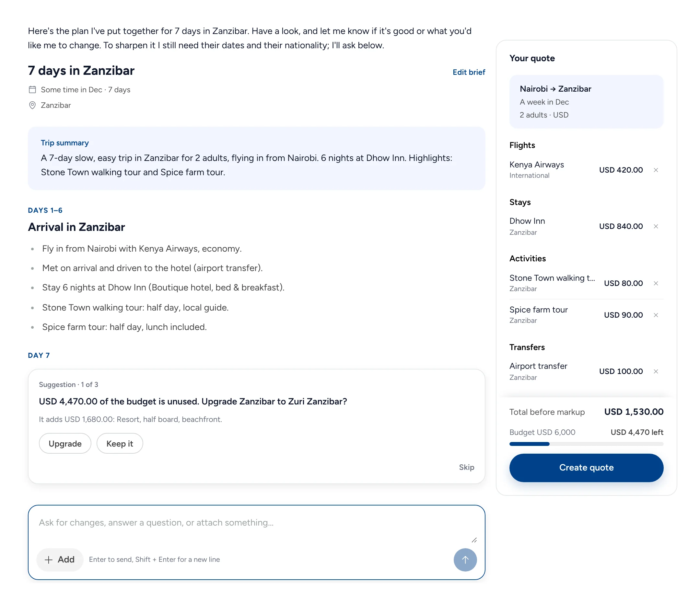Click the USD 420.00 flight price

621,170
